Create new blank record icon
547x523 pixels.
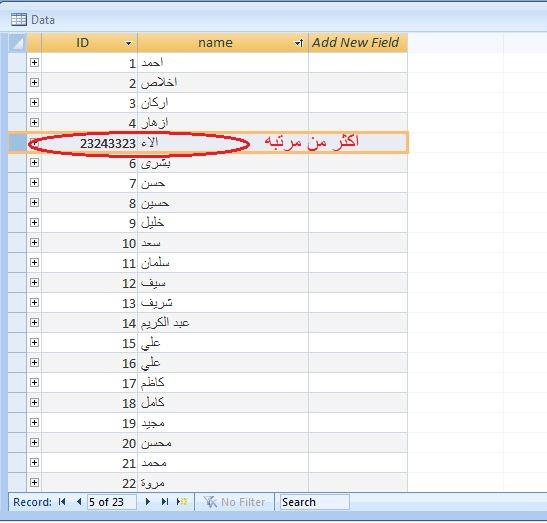(x=182, y=502)
